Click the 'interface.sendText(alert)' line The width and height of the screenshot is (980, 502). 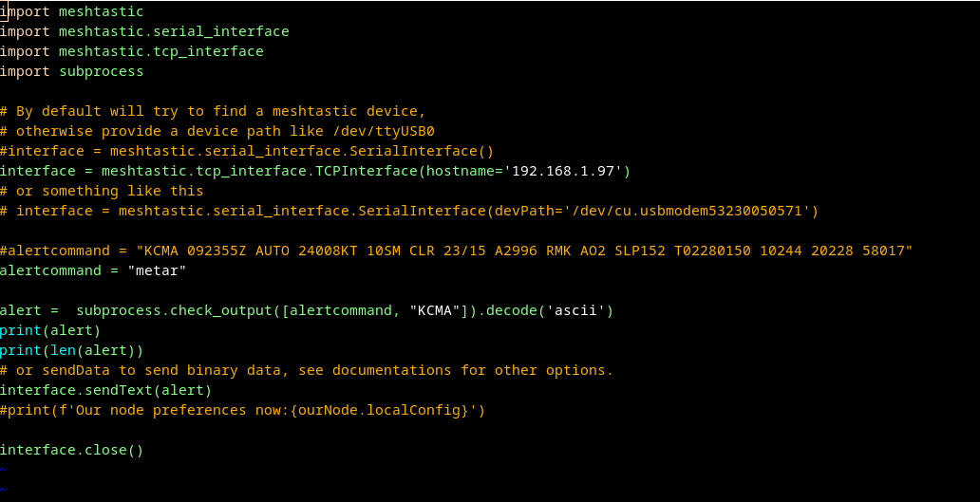coord(105,390)
